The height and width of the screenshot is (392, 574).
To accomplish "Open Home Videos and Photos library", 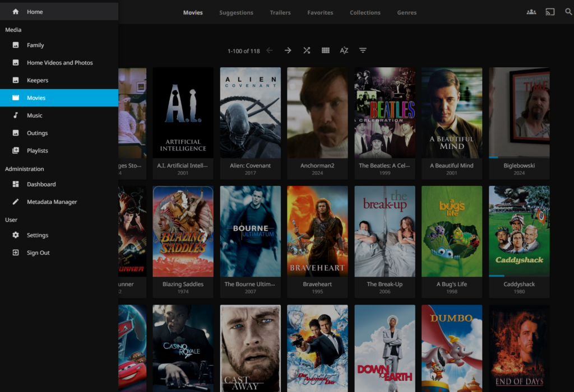I will [x=59, y=63].
